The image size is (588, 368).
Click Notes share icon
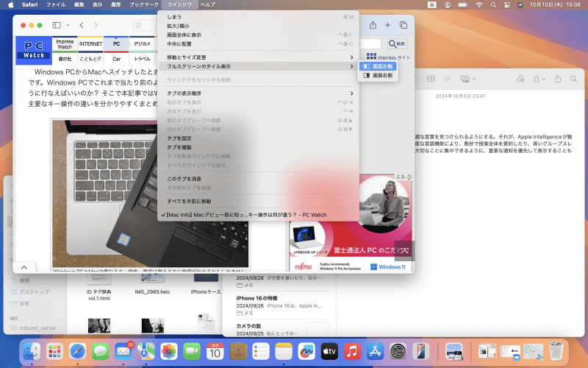pyautogui.click(x=558, y=79)
